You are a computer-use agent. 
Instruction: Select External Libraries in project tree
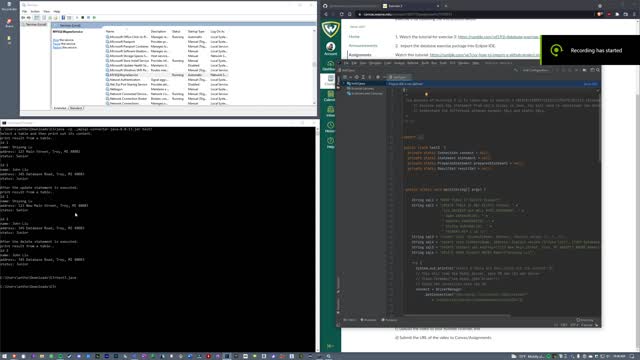point(361,89)
